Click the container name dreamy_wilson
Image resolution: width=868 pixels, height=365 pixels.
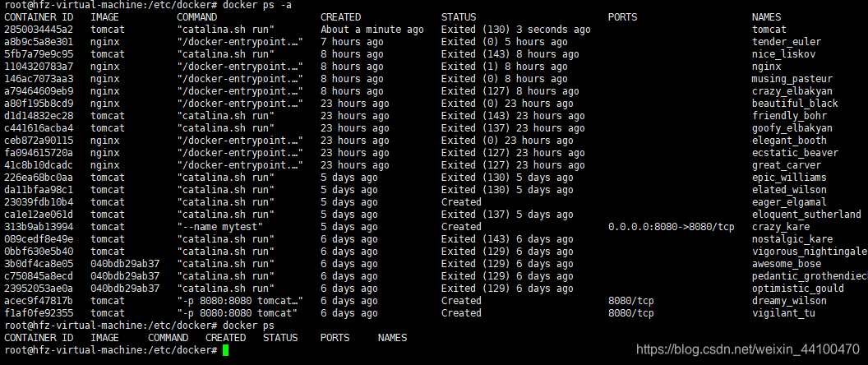tap(789, 301)
